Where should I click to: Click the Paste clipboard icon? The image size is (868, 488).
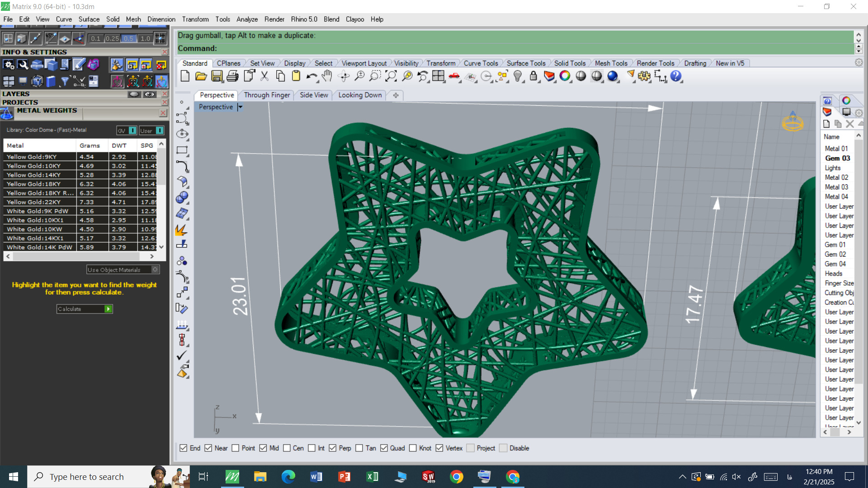(296, 76)
